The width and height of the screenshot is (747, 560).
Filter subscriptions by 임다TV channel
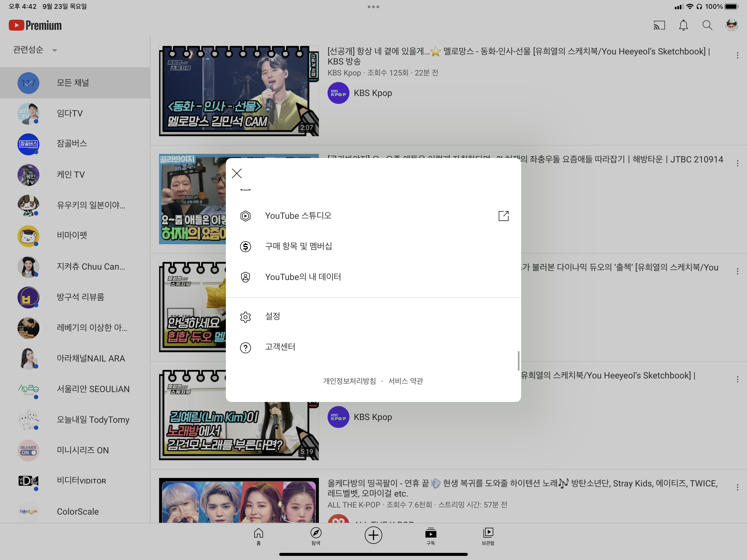tap(69, 113)
